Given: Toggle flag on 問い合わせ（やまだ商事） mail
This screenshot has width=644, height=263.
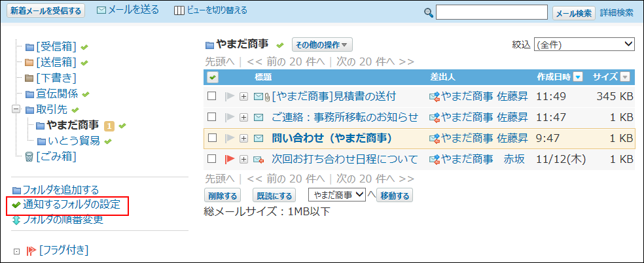Looking at the screenshot, I should [230, 138].
